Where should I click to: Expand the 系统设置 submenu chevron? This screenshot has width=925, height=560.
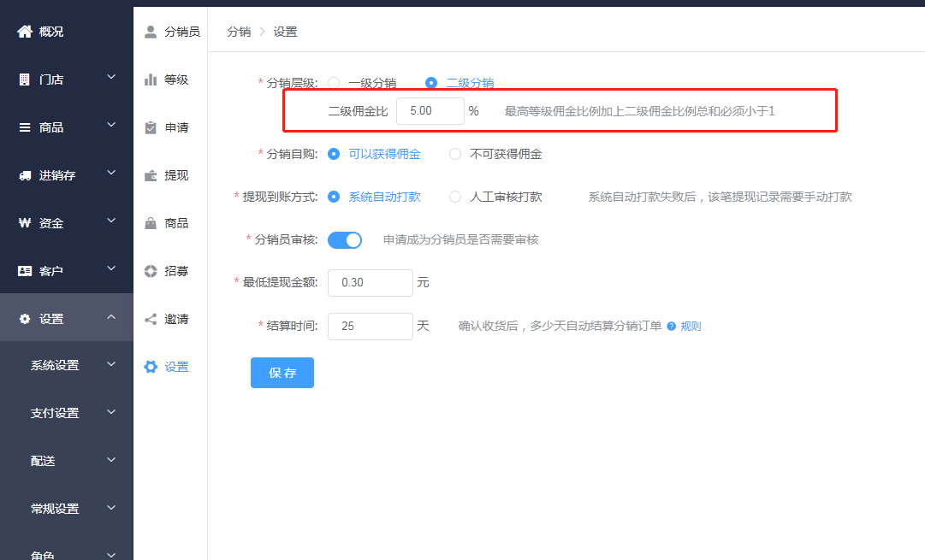(x=111, y=364)
